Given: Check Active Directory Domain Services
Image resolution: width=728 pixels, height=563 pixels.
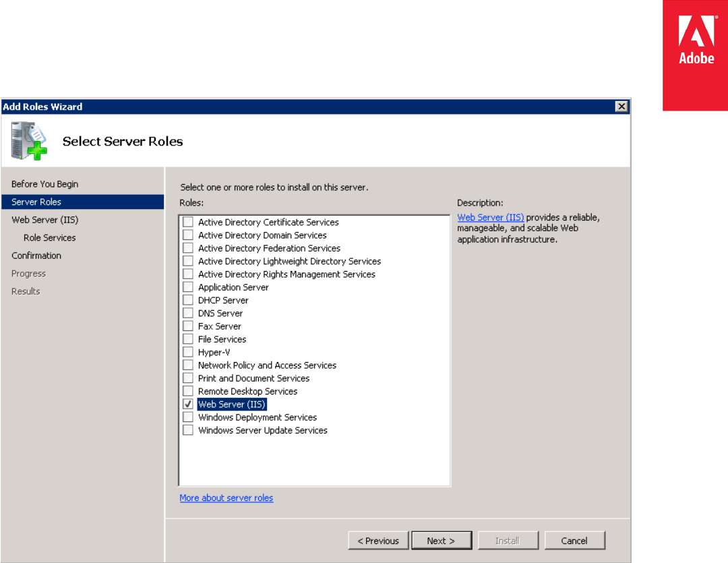Looking at the screenshot, I should coord(188,235).
